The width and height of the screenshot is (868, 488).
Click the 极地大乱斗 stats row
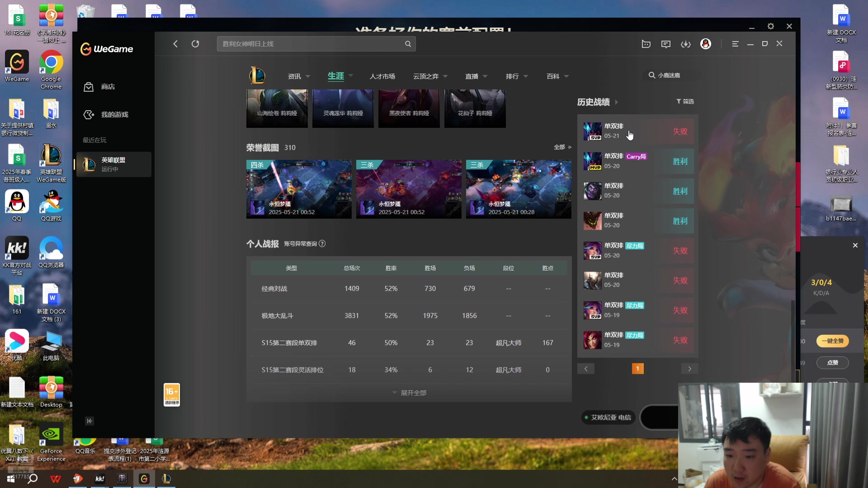point(409,316)
